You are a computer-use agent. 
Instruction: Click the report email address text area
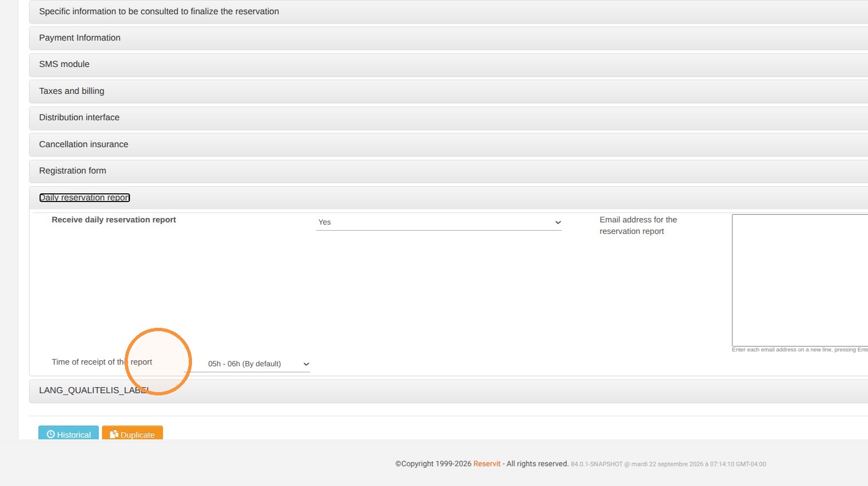[x=800, y=280]
